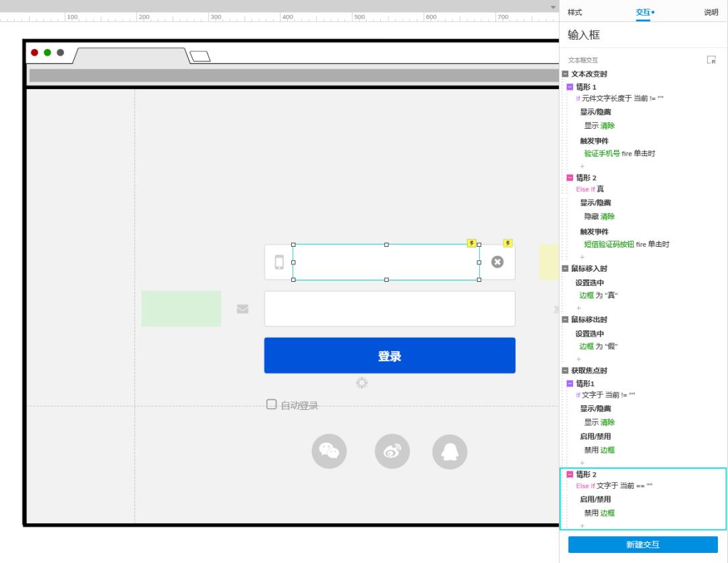The height and width of the screenshot is (563, 728).
Task: Click the interaction panel popout icon
Action: tap(711, 60)
